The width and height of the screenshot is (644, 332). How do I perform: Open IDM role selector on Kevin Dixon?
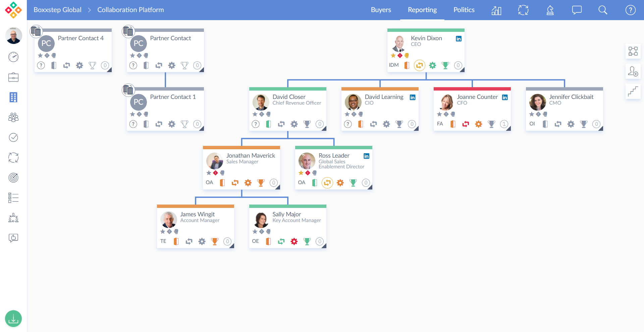[394, 65]
